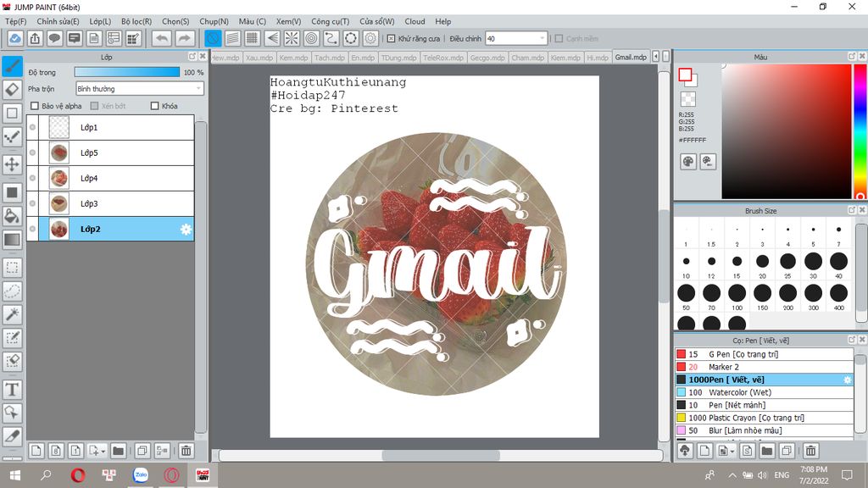Select the rectangular Selection tool
This screenshot has height=488, width=868.
(x=12, y=268)
